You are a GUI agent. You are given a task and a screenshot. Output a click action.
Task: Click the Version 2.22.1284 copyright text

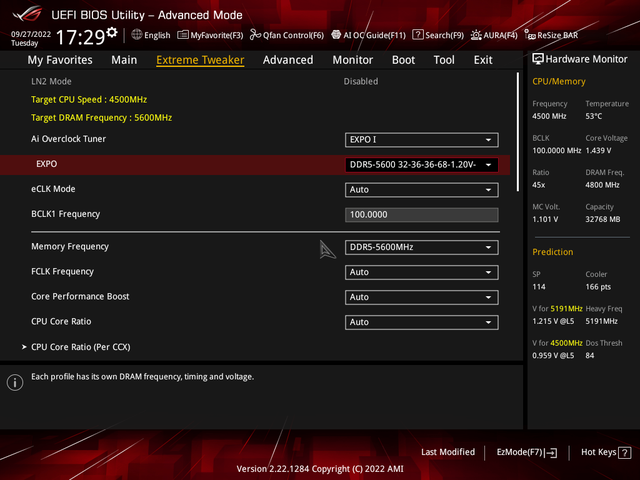coord(320,469)
